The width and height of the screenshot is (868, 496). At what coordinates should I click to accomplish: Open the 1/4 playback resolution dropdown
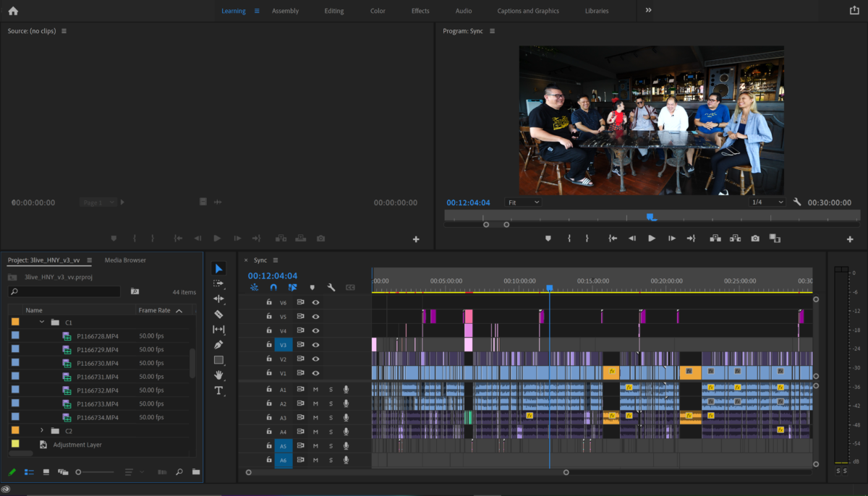767,202
